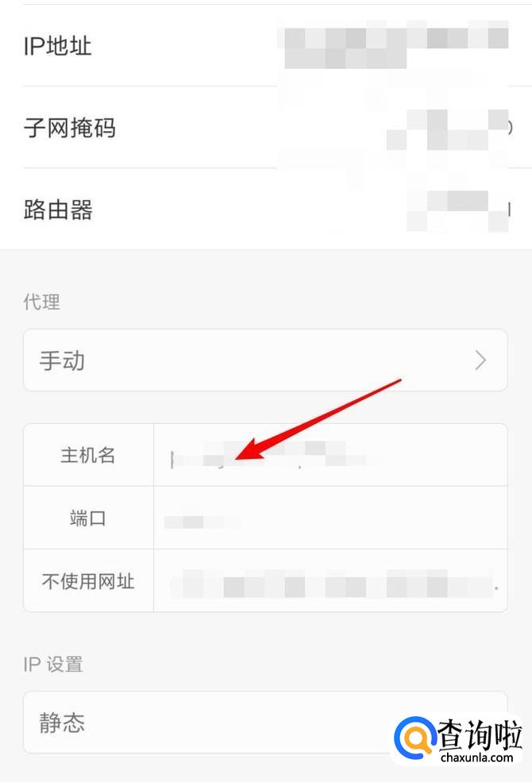Click the red arrow annotation tip
The height and width of the screenshot is (782, 532).
click(238, 456)
